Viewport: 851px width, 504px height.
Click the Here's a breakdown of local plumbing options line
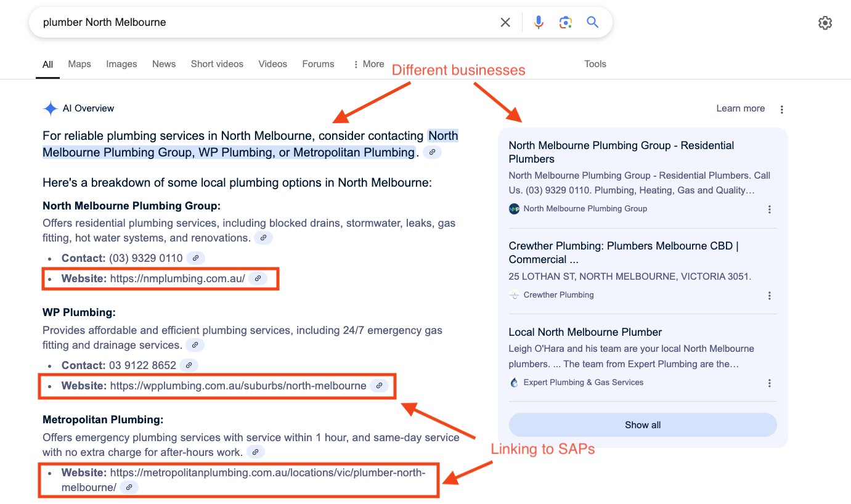[x=237, y=183]
